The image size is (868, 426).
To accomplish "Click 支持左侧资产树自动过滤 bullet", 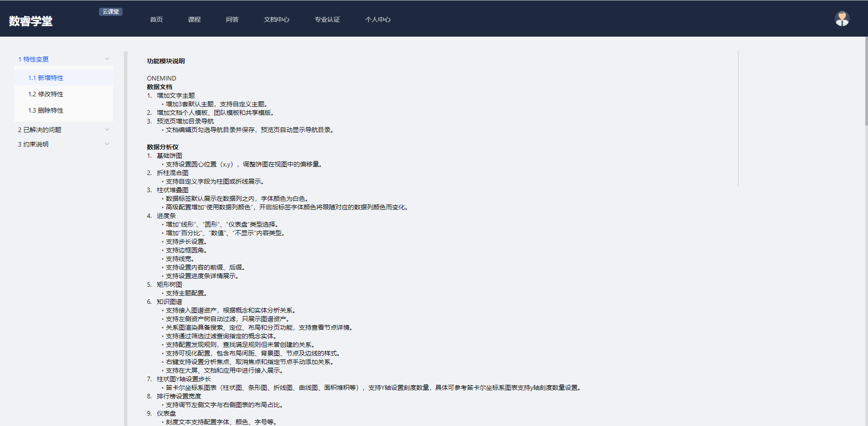I will [x=227, y=319].
